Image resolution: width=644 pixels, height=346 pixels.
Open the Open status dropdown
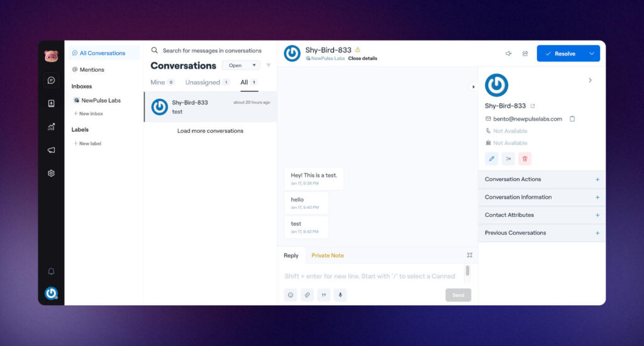click(x=241, y=65)
